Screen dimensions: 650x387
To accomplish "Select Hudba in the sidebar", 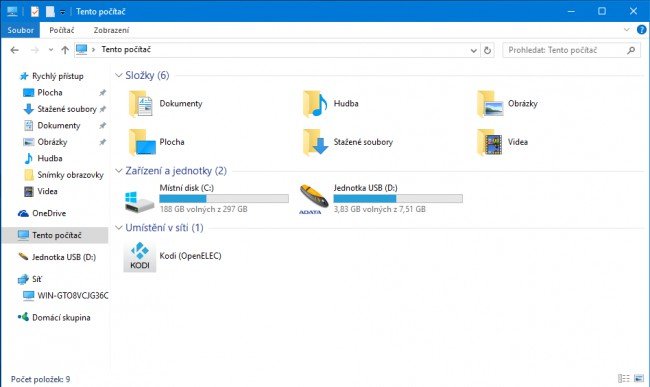I will (43, 158).
